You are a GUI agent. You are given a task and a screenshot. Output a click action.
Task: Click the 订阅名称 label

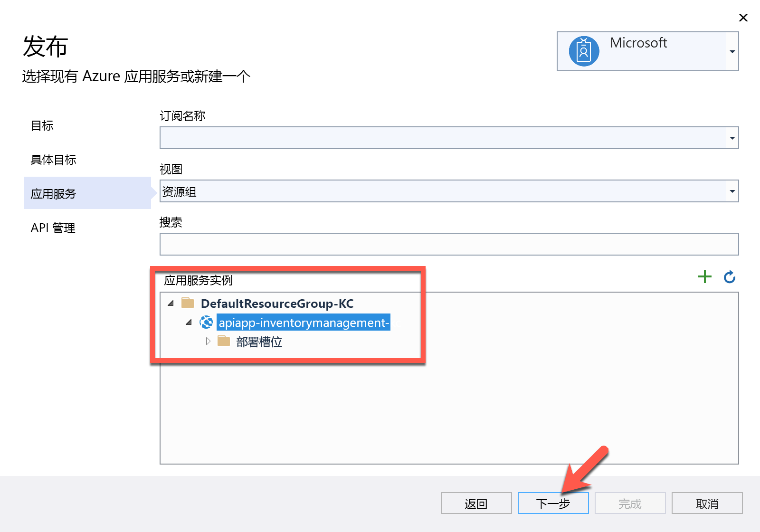click(182, 116)
